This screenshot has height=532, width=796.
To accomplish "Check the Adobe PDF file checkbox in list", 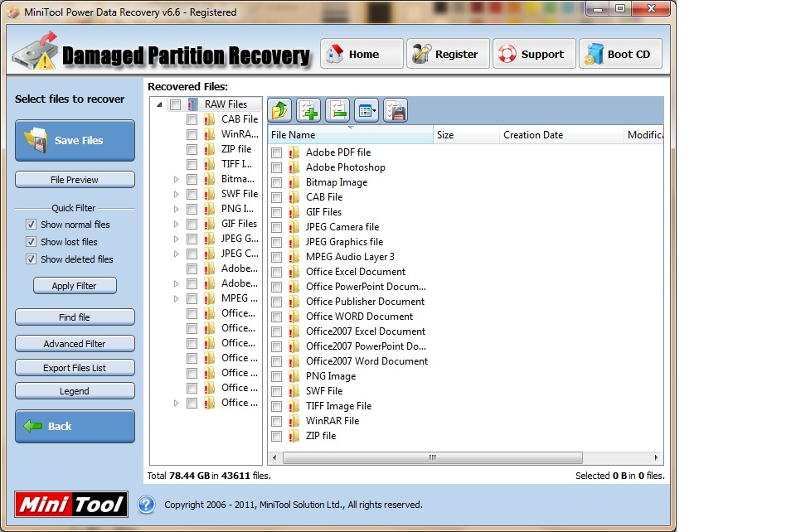I will (277, 152).
